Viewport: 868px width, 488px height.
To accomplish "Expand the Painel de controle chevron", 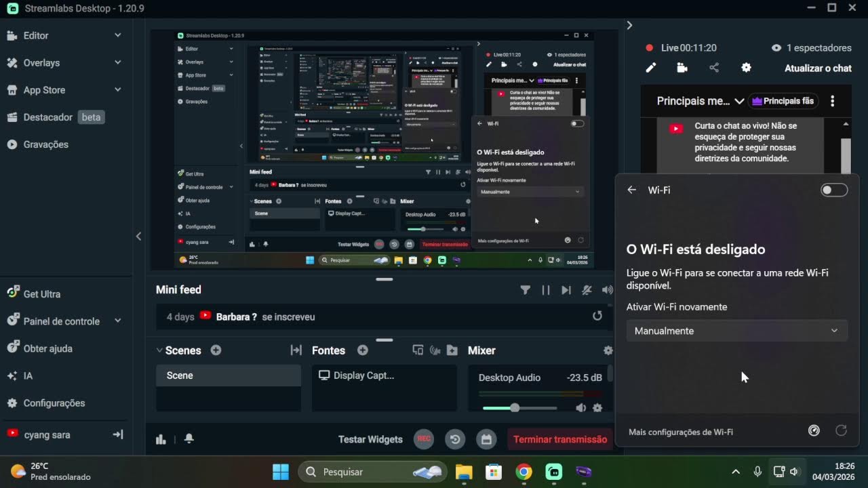I will pyautogui.click(x=118, y=321).
